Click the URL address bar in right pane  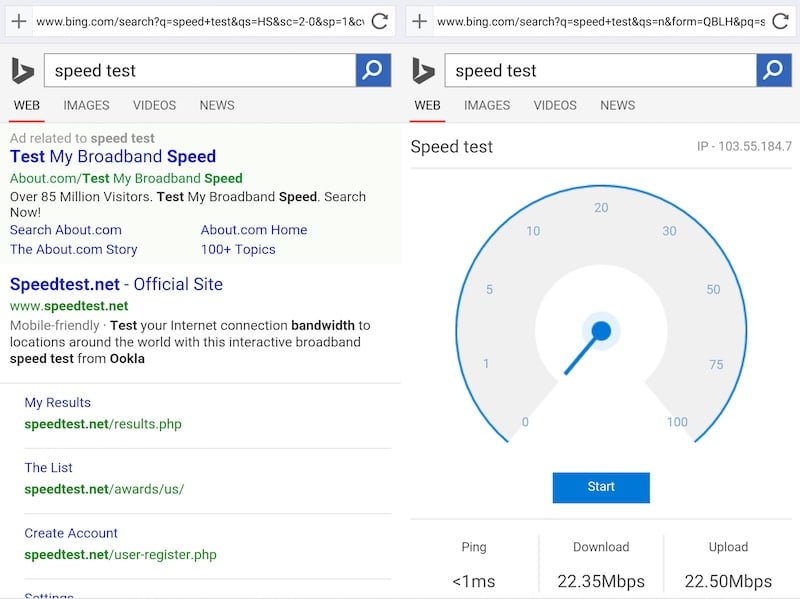[x=600, y=21]
